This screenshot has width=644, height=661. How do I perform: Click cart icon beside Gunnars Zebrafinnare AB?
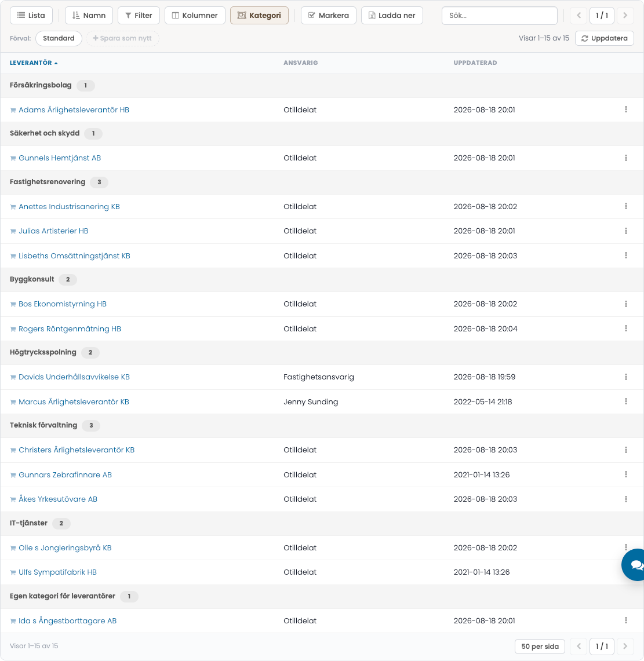[13, 475]
